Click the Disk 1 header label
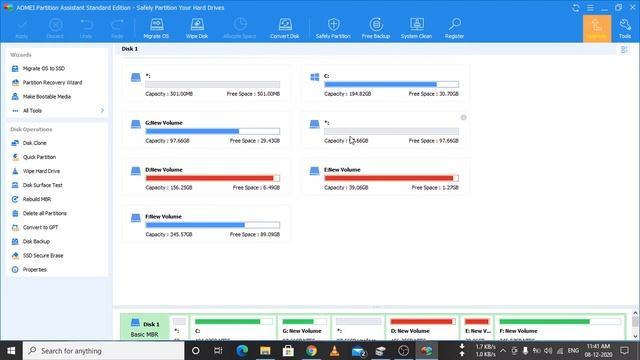Screen dimensions: 640x360 coord(130,49)
